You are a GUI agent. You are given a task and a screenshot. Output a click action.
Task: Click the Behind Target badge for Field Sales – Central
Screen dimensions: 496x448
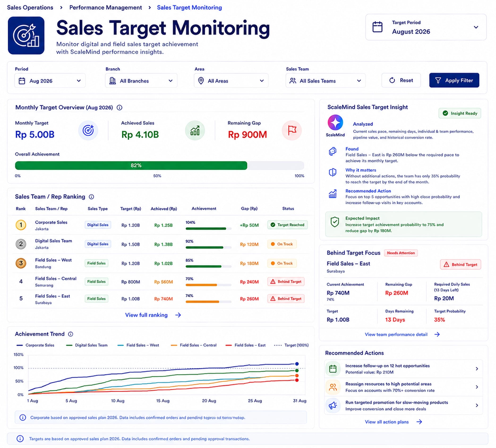coord(286,282)
